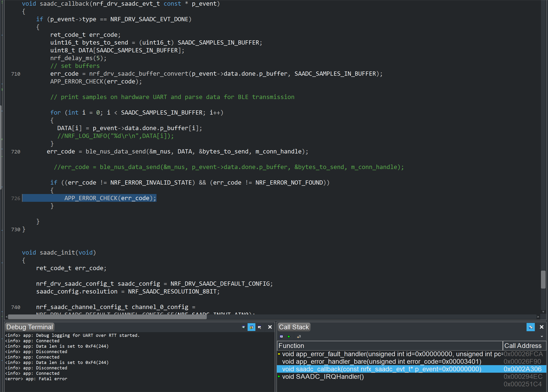The height and width of the screenshot is (392, 548).
Task: Click saadc_init function definition line
Action: point(59,253)
